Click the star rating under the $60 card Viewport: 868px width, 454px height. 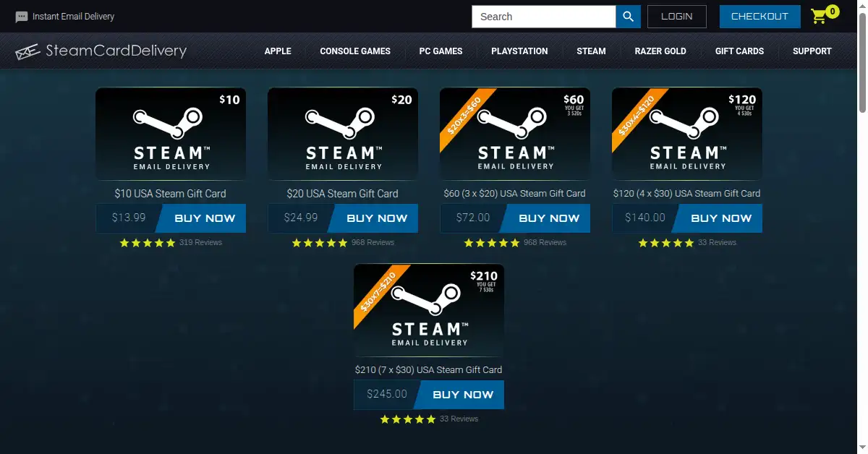coord(492,243)
